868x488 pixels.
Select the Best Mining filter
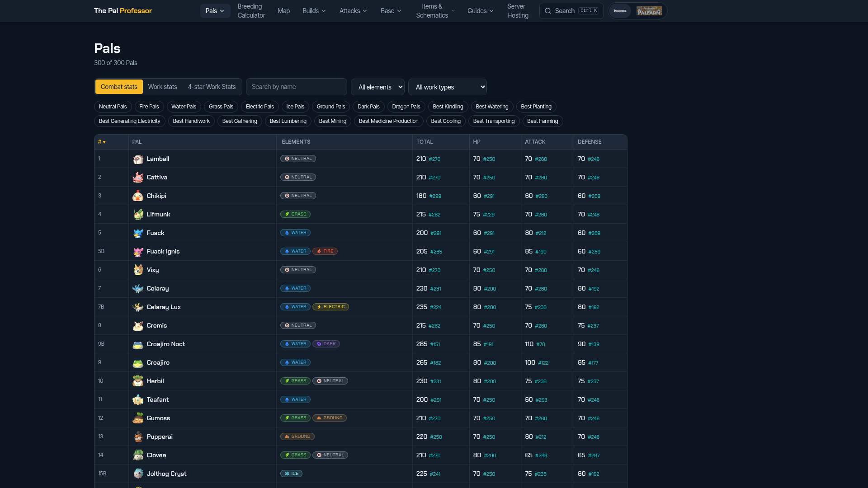[333, 121]
